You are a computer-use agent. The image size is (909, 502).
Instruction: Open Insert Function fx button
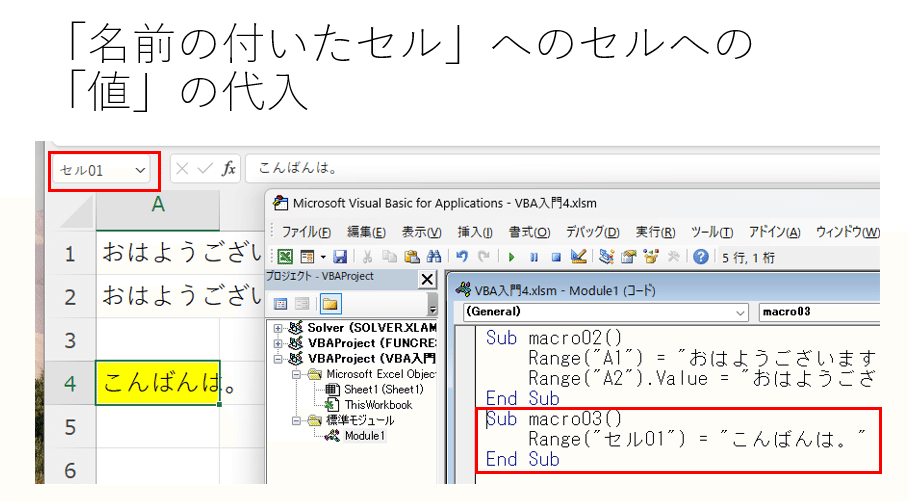tap(228, 169)
